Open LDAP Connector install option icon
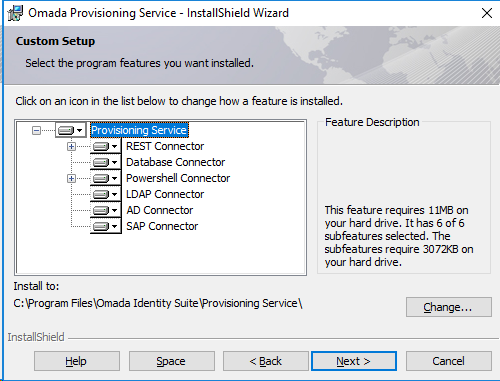The image size is (500, 381). point(105,194)
